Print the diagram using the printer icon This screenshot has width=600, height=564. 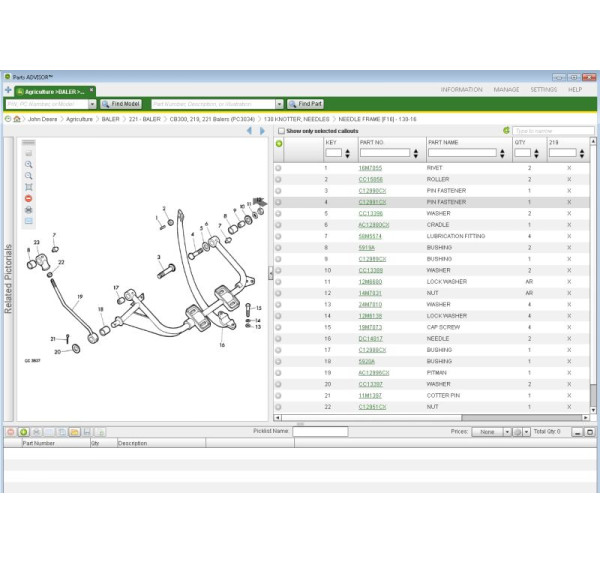coord(28,209)
